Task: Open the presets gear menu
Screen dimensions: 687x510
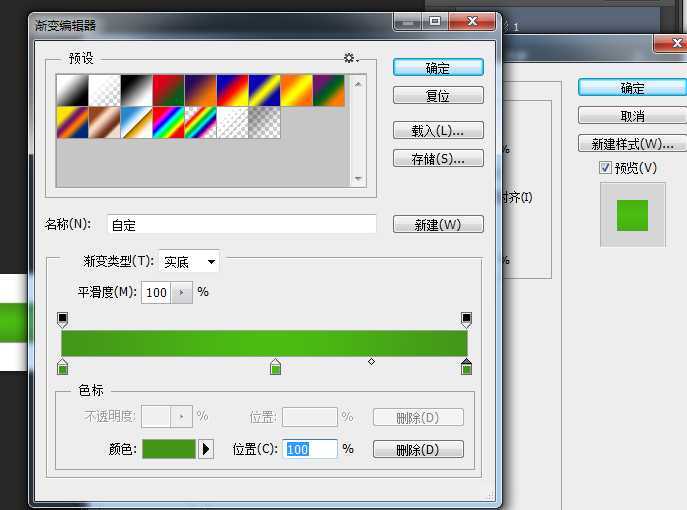Action: tap(350, 58)
